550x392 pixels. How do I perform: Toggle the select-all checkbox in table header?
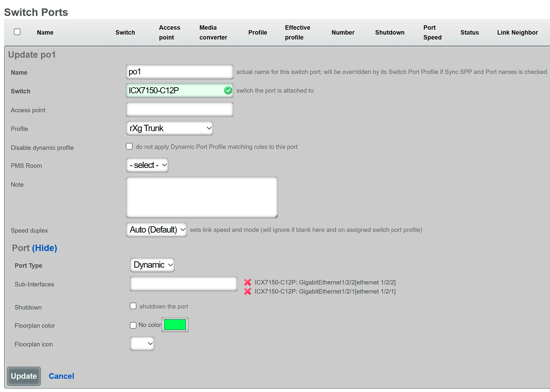tap(17, 32)
